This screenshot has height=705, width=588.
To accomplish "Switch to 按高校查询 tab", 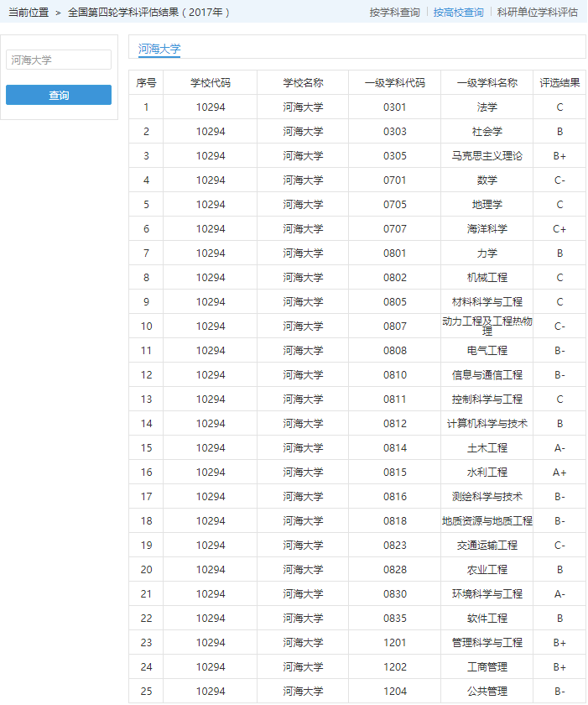I will 458,12.
